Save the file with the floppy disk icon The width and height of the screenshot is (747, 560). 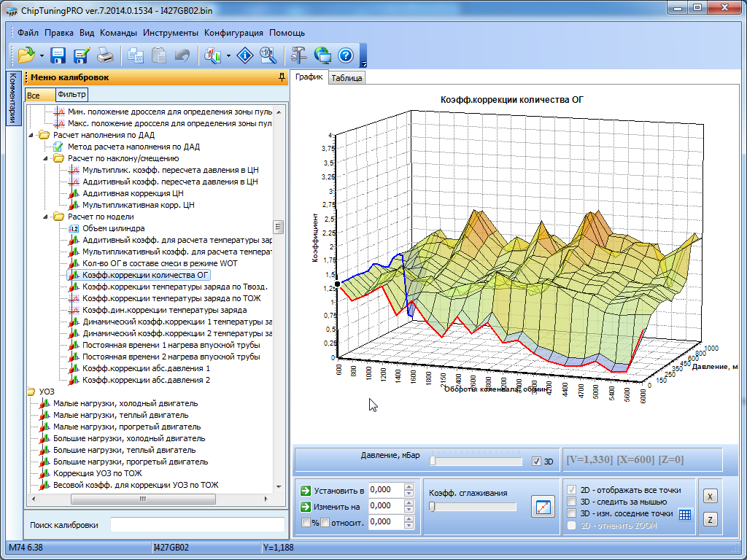pyautogui.click(x=58, y=55)
